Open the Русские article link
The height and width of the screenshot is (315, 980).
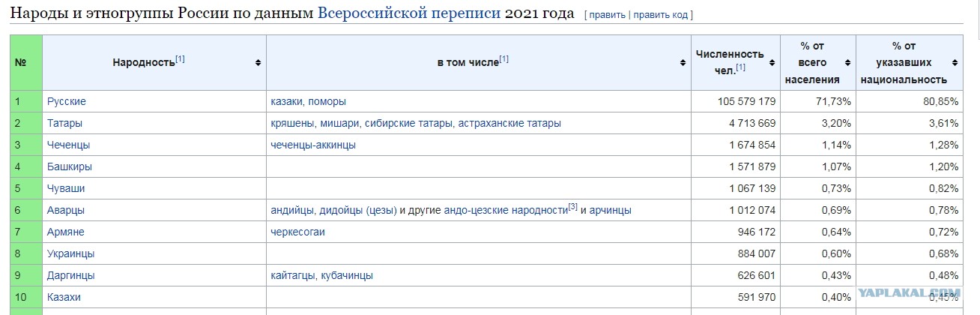tap(67, 101)
